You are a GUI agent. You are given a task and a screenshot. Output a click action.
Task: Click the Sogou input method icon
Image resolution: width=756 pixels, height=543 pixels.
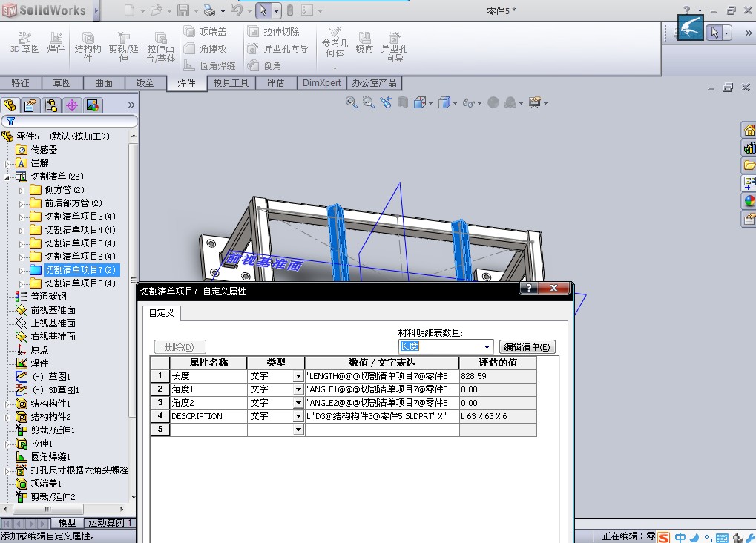[664, 537]
